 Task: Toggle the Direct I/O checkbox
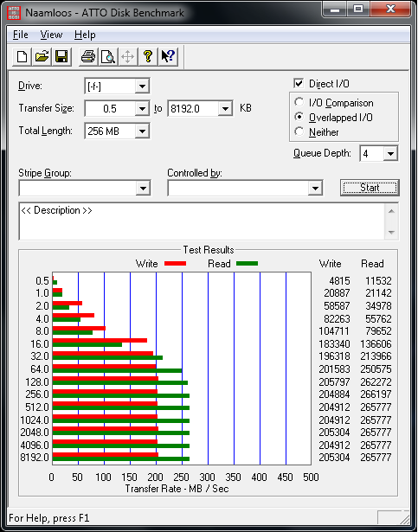pos(299,83)
